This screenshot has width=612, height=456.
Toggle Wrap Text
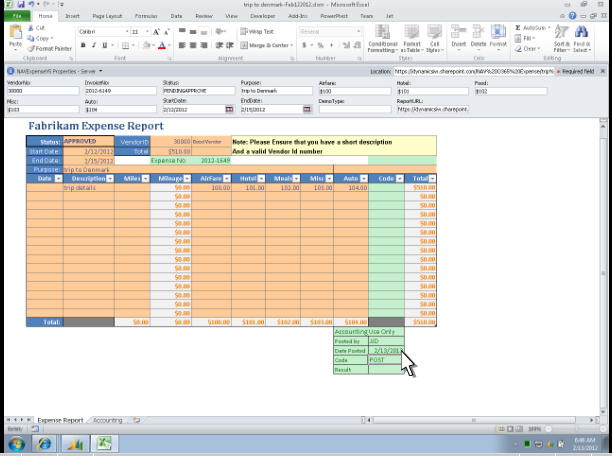[x=257, y=32]
